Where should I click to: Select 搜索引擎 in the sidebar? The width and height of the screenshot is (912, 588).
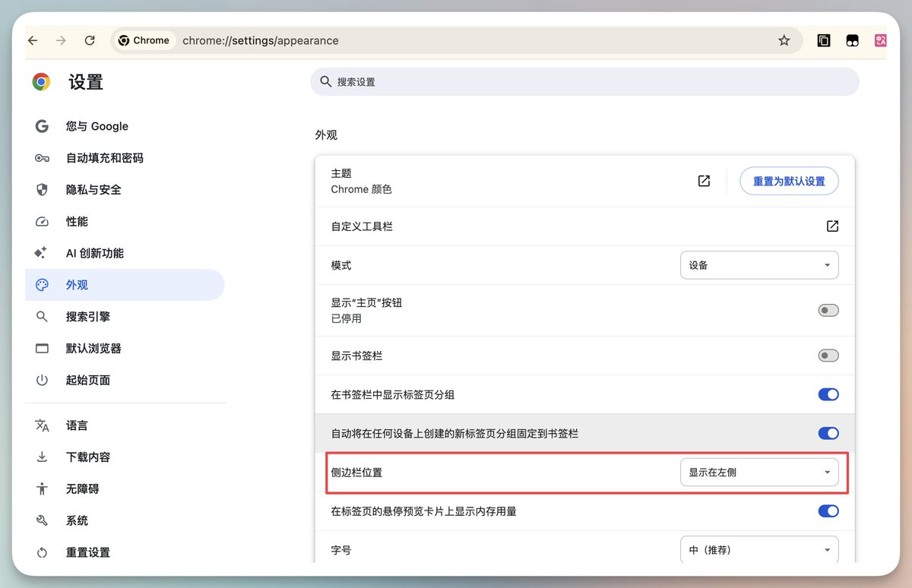(88, 317)
